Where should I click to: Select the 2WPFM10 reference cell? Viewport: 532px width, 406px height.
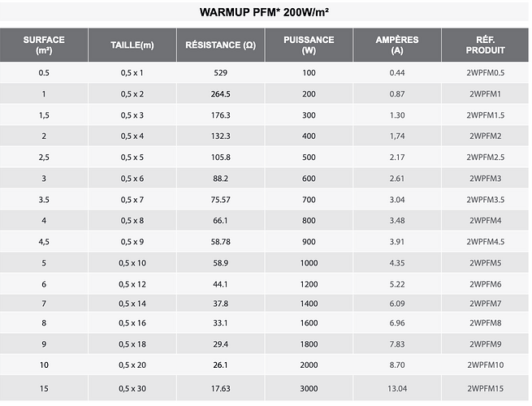pos(485,365)
